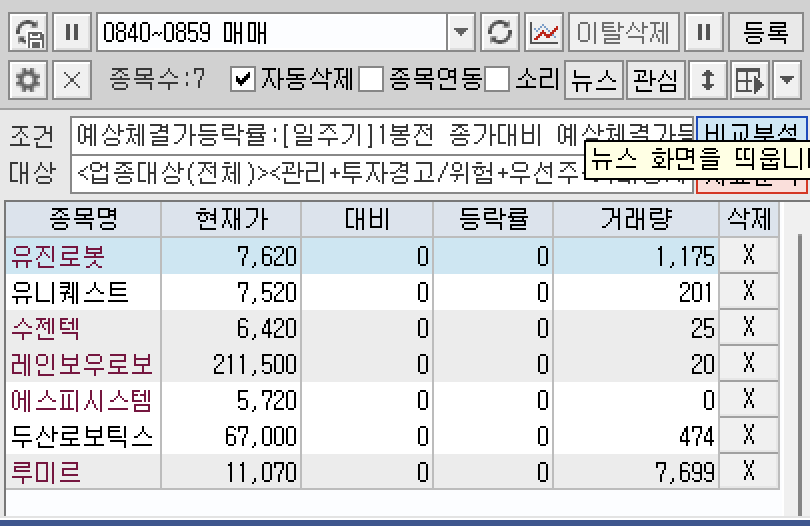
Task: Open the chart icon button
Action: click(x=544, y=33)
